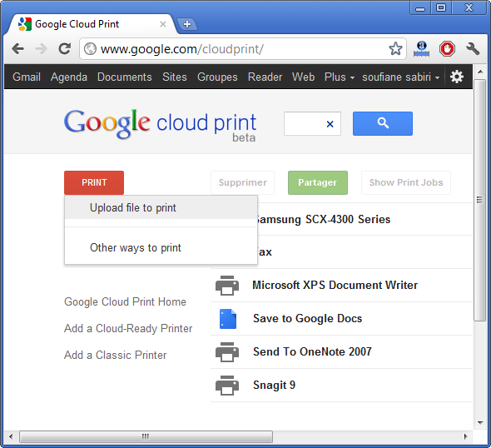Click printer icon for Send To OneNote 2007
The image size is (491, 448).
click(x=227, y=352)
